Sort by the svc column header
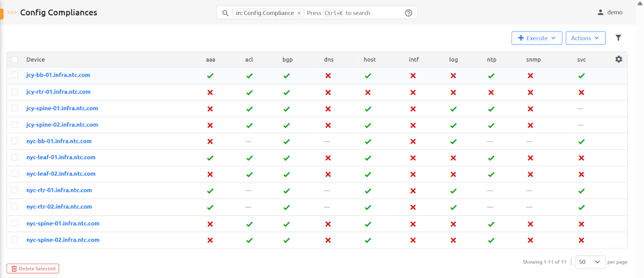644x278 pixels. tap(581, 60)
